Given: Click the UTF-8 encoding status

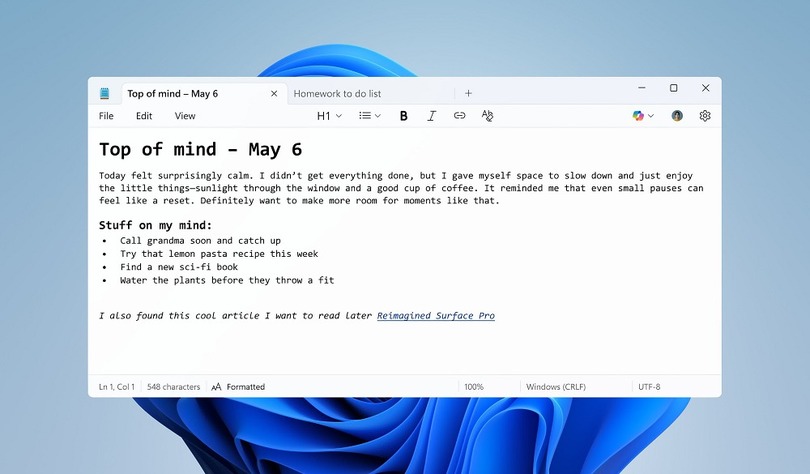Looking at the screenshot, I should [x=649, y=387].
